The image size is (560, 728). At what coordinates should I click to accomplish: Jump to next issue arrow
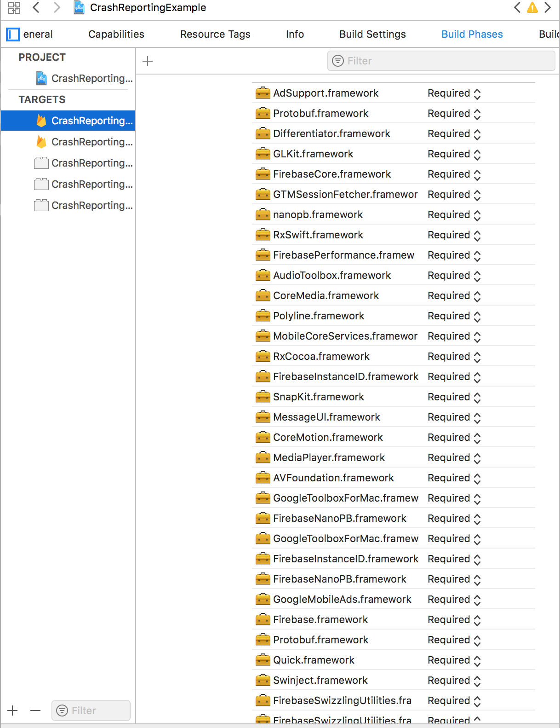(x=548, y=7)
